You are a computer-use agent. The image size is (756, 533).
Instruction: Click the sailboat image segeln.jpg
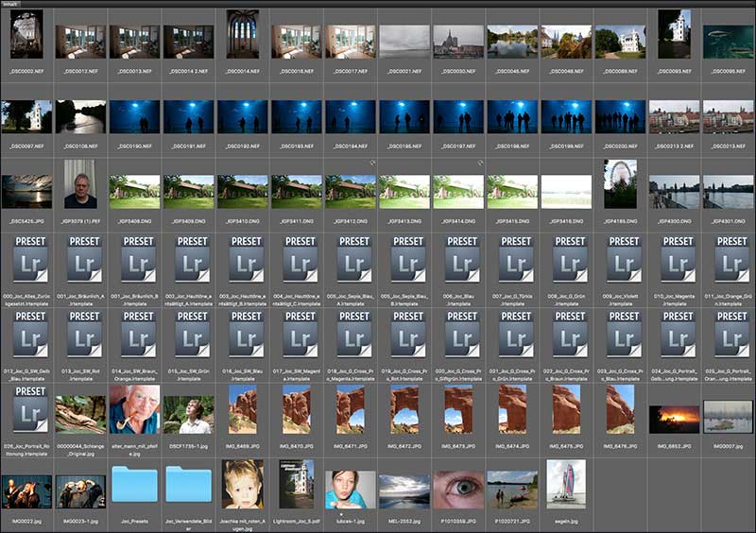click(565, 486)
